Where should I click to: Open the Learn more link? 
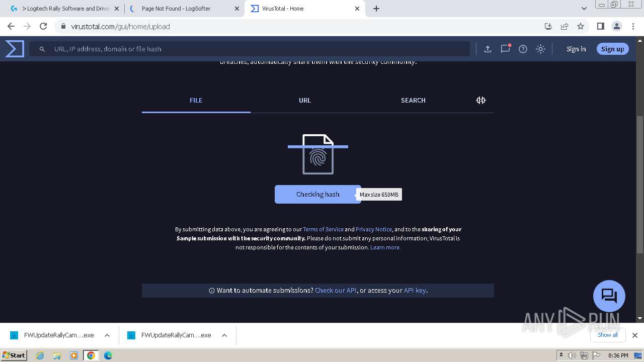(x=385, y=247)
